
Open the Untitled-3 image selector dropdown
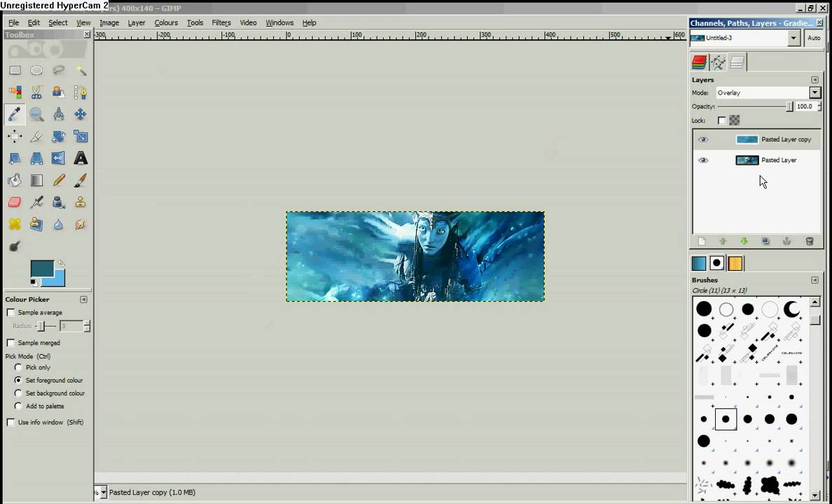(x=793, y=38)
